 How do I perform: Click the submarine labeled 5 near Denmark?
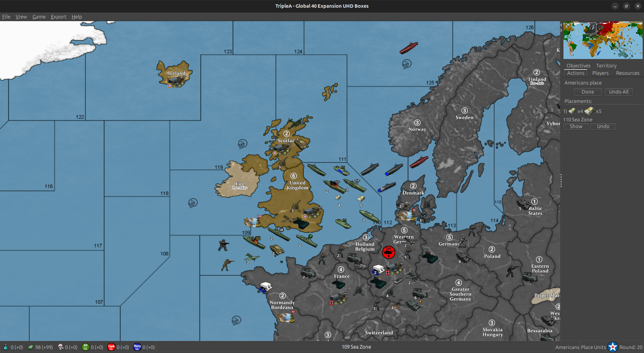(387, 187)
